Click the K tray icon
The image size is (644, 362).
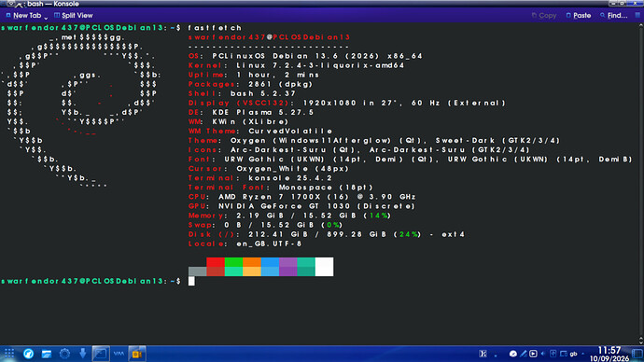click(x=483, y=354)
